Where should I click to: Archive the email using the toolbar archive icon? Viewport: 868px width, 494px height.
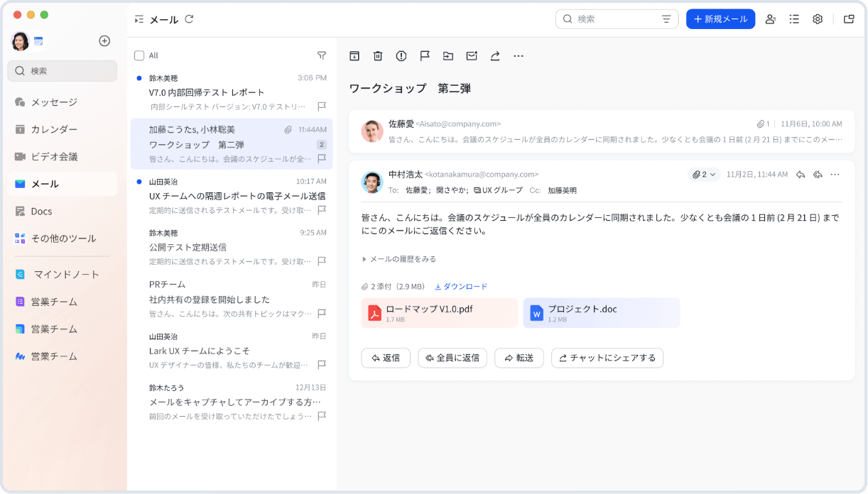(354, 56)
